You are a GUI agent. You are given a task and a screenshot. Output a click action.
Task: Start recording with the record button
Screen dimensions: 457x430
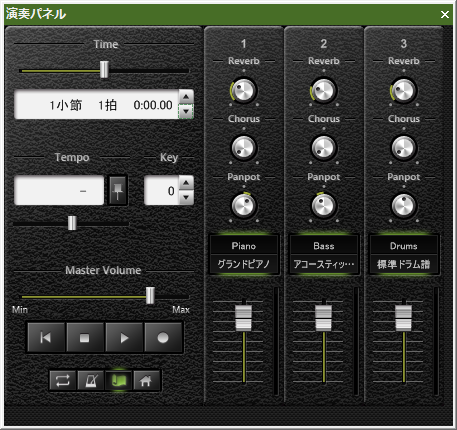pos(163,338)
